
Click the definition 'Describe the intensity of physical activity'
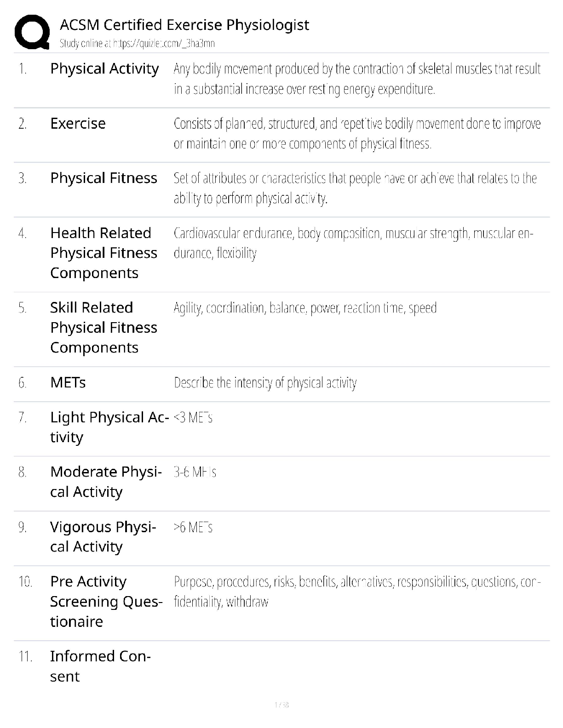(x=265, y=382)
